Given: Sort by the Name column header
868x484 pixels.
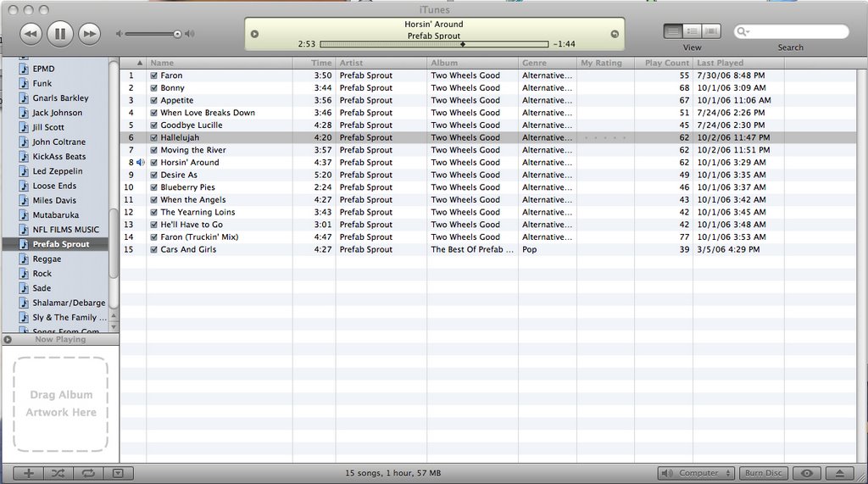Looking at the screenshot, I should [x=220, y=63].
